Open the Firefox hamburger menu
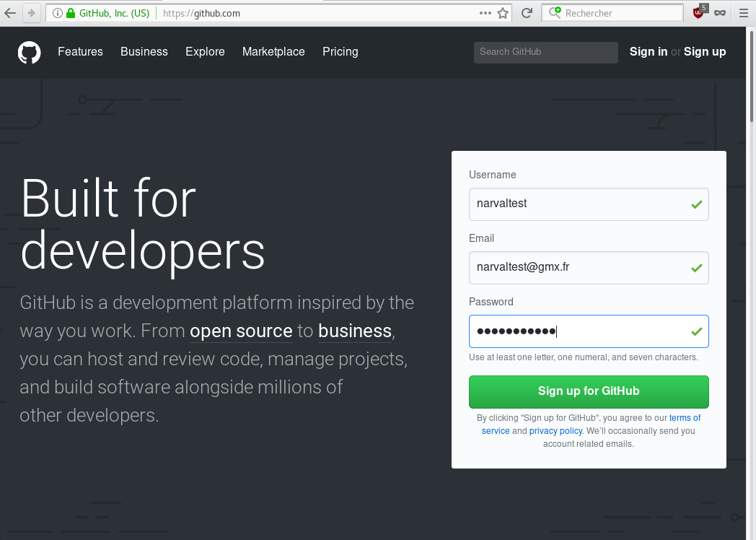756x540 pixels. tap(744, 12)
